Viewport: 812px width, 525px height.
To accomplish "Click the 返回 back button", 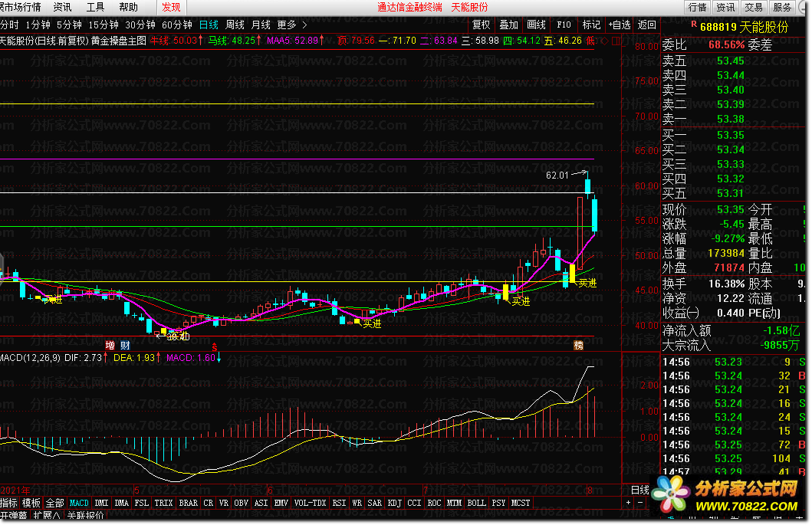I will tap(647, 25).
